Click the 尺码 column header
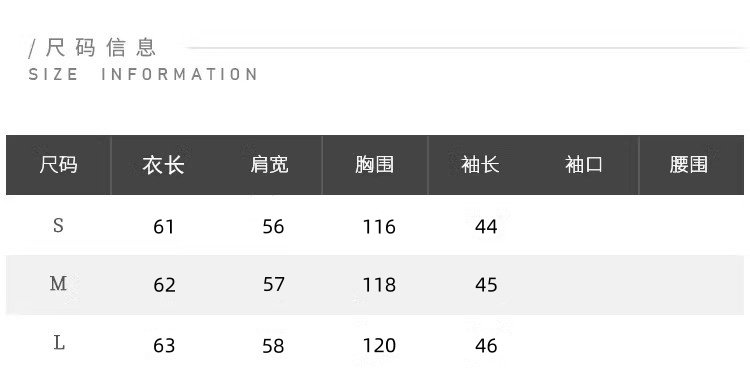750x375 pixels. pos(58,165)
